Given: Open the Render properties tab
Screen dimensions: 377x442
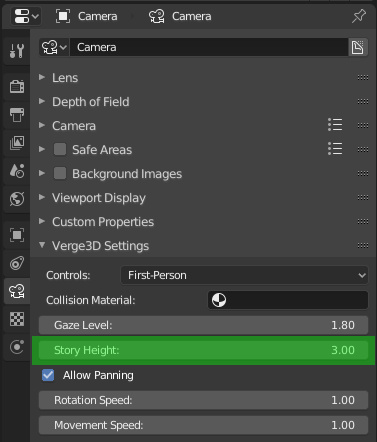Looking at the screenshot, I should [x=17, y=86].
